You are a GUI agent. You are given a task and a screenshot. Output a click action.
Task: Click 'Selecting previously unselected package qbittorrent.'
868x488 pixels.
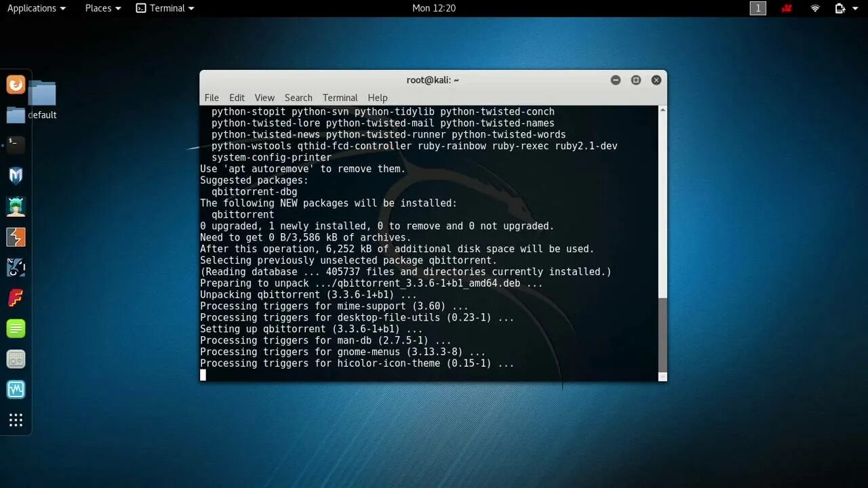pyautogui.click(x=349, y=261)
